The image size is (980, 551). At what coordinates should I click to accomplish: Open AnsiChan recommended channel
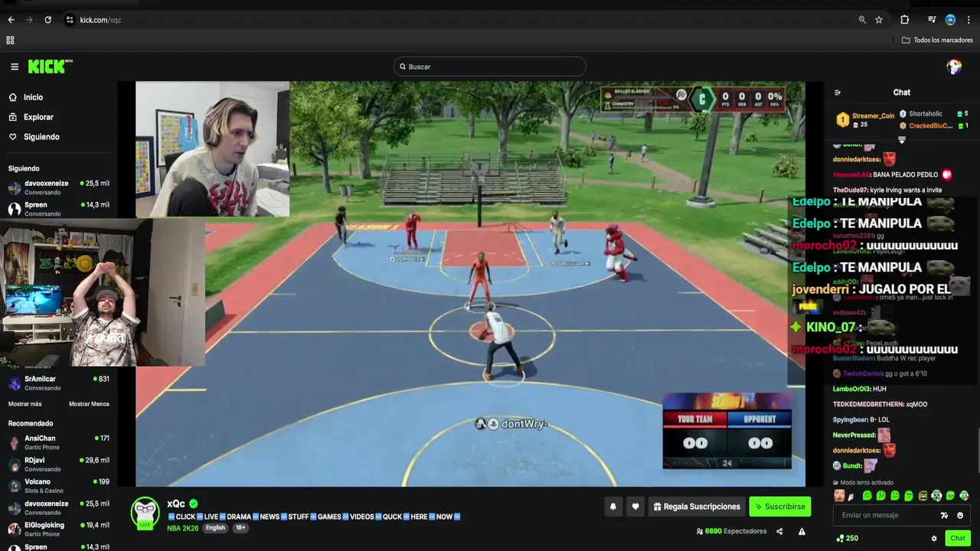coord(58,442)
